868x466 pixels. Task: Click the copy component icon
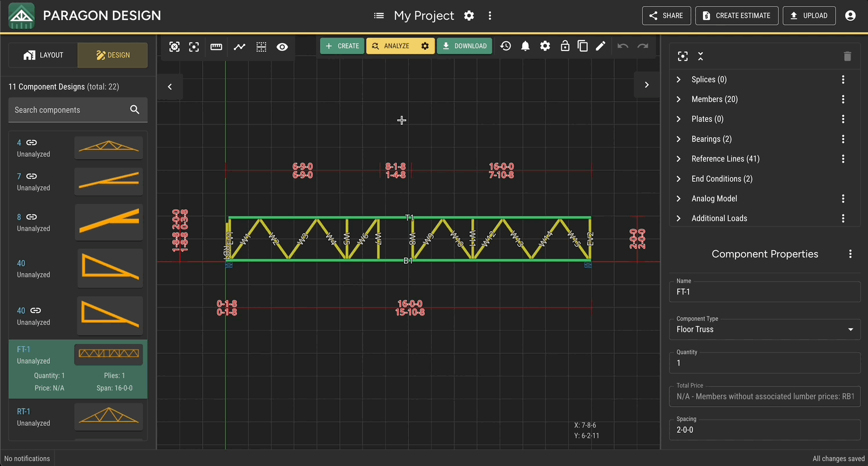click(582, 46)
